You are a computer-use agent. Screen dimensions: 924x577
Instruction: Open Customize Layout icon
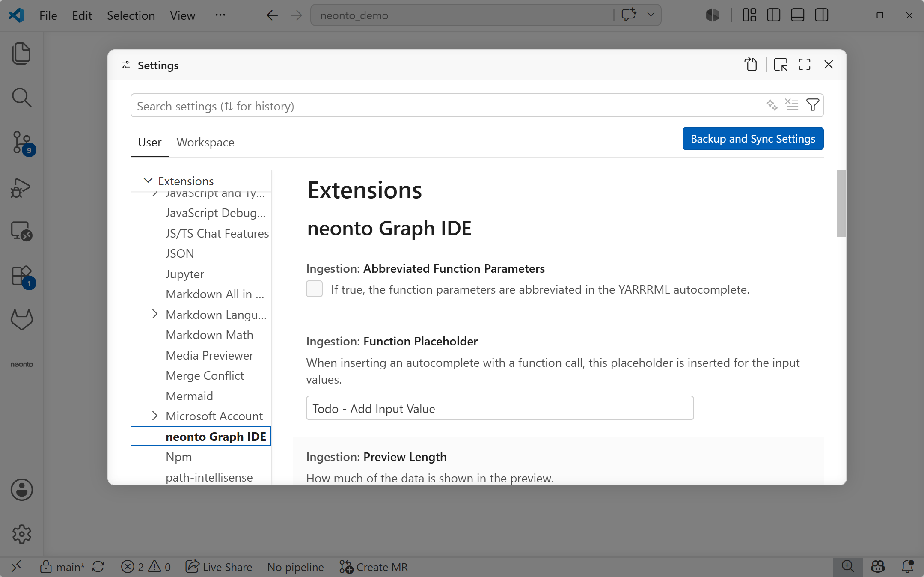(749, 15)
